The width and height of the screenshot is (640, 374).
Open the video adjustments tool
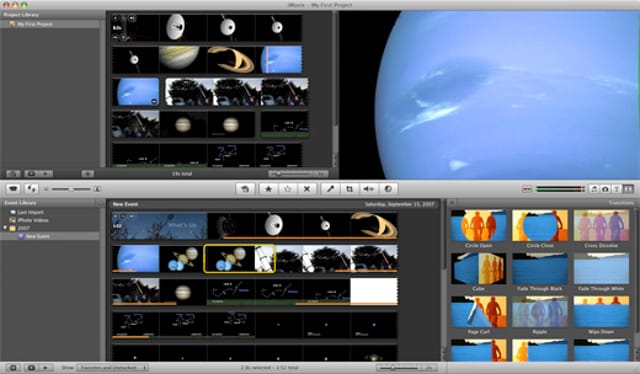click(x=388, y=189)
